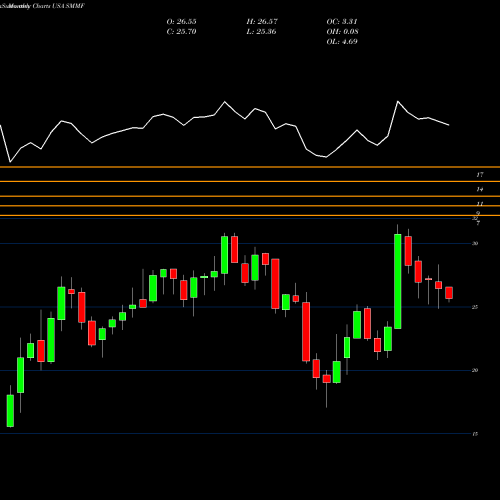Click the first green candle at far left
This screenshot has width=500, height=500.
[10, 411]
